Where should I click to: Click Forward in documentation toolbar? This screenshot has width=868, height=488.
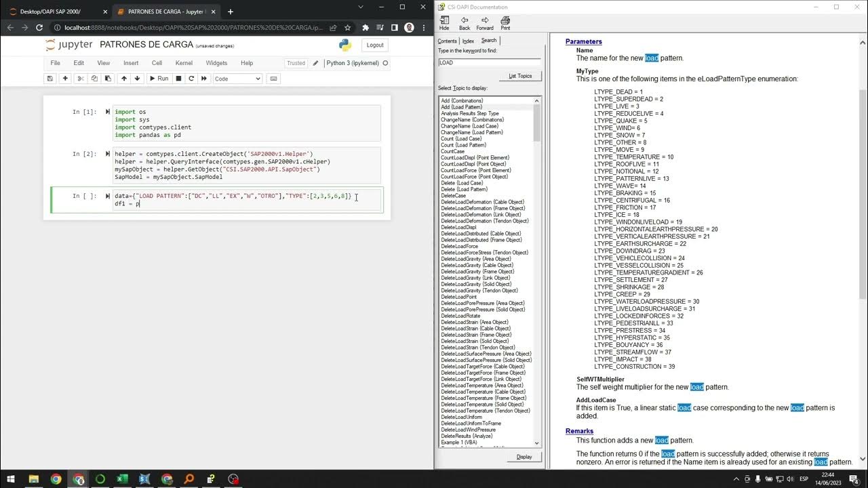(x=485, y=23)
